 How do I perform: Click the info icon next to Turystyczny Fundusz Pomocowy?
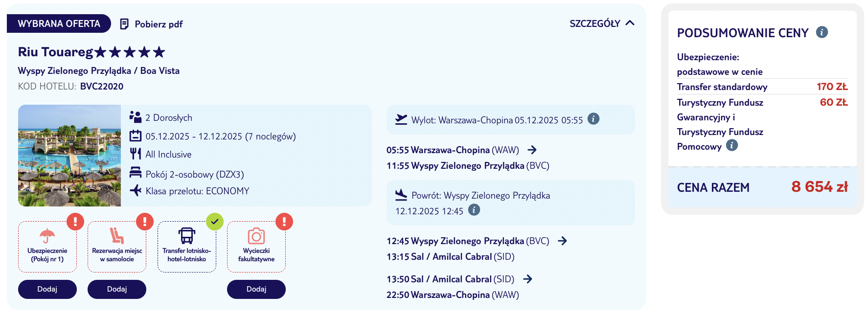[731, 145]
